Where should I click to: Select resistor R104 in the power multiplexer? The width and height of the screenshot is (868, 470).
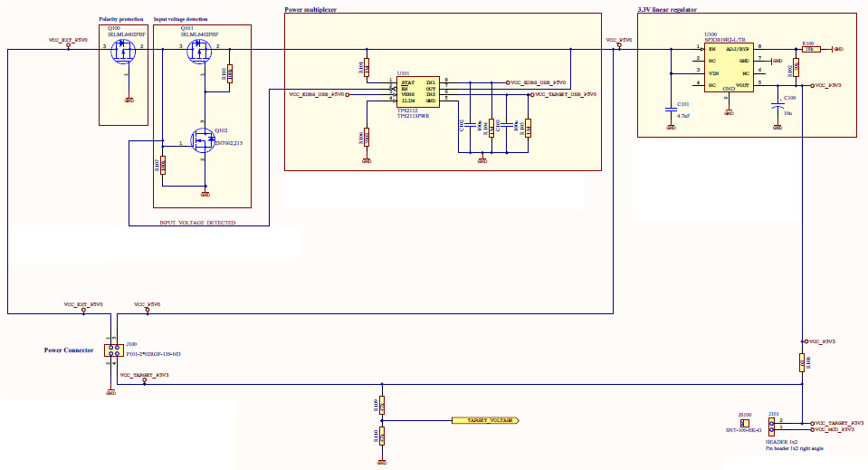click(x=491, y=128)
